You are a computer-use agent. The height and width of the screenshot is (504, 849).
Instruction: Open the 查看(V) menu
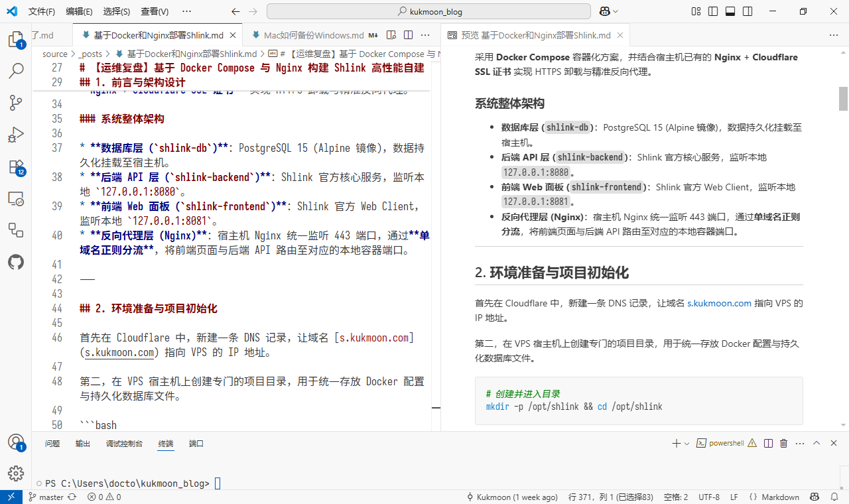pos(155,11)
